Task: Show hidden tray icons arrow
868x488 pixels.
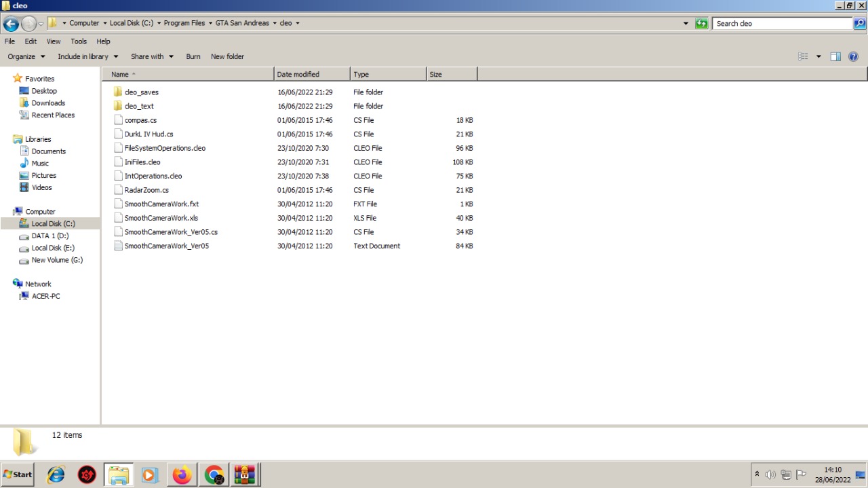Action: click(757, 474)
